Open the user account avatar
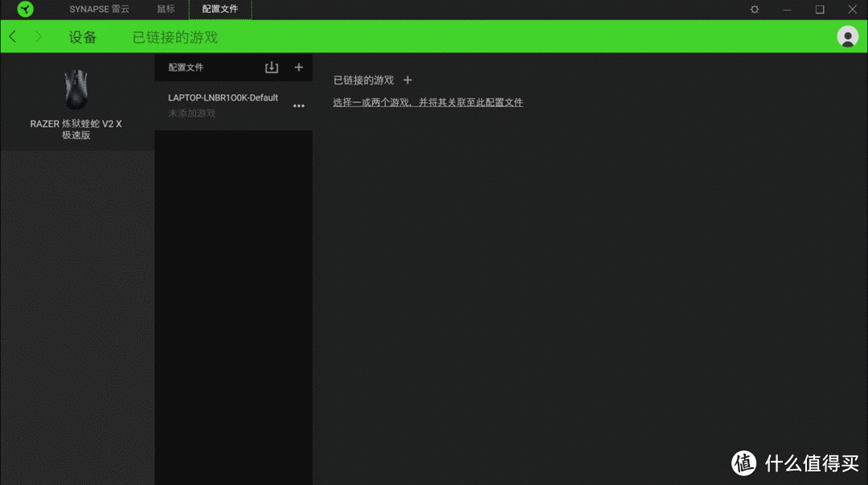This screenshot has width=868, height=485. tap(848, 36)
